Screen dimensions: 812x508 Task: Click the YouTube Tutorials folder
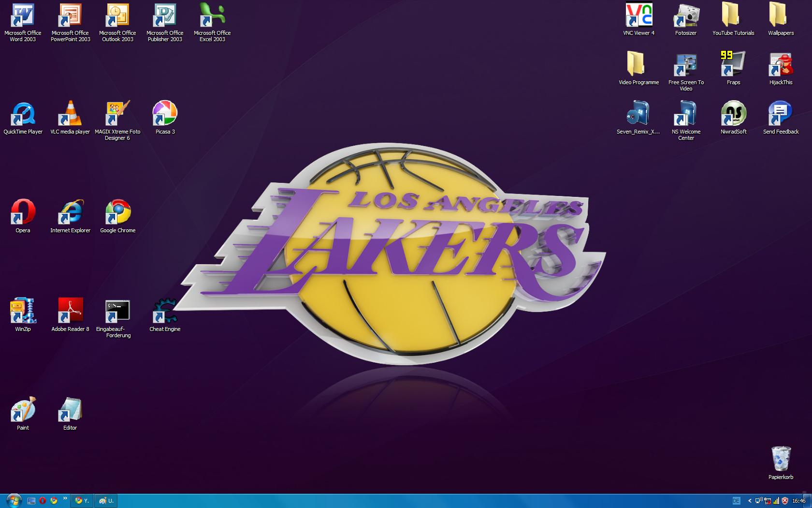733,19
